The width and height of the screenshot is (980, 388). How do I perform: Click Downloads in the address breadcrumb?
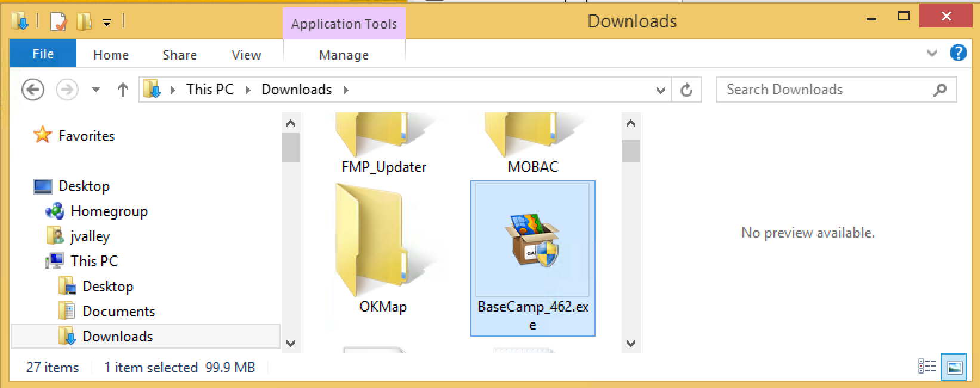297,90
